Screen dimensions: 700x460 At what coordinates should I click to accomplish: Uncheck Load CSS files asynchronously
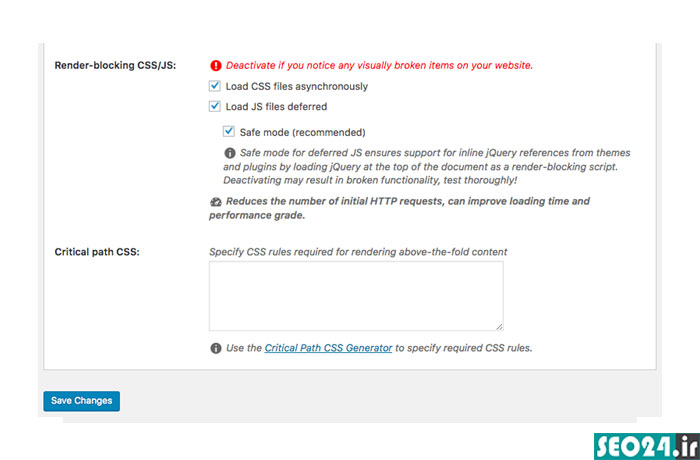click(x=215, y=86)
